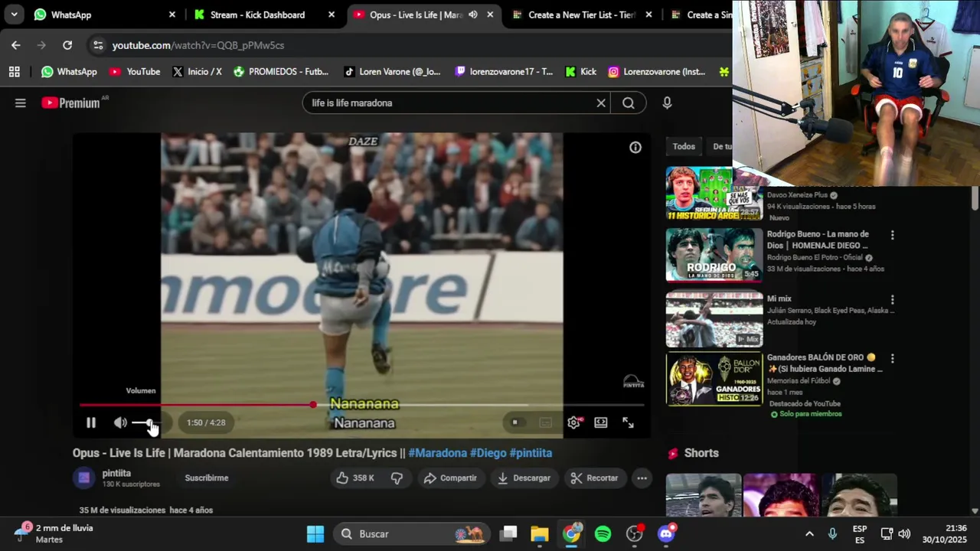Open the Windows Start menu
This screenshot has width=980, height=551.
pyautogui.click(x=315, y=534)
